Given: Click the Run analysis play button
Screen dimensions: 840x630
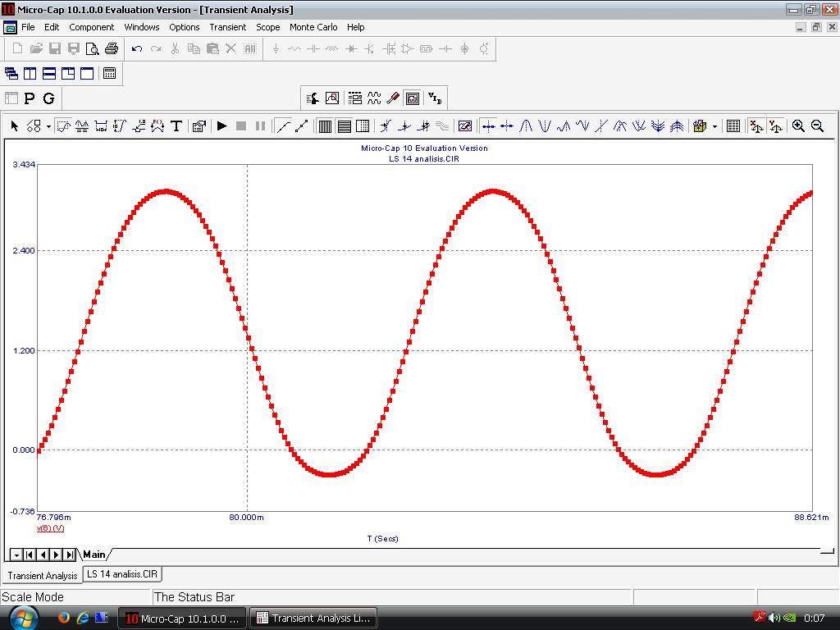Looking at the screenshot, I should (221, 126).
